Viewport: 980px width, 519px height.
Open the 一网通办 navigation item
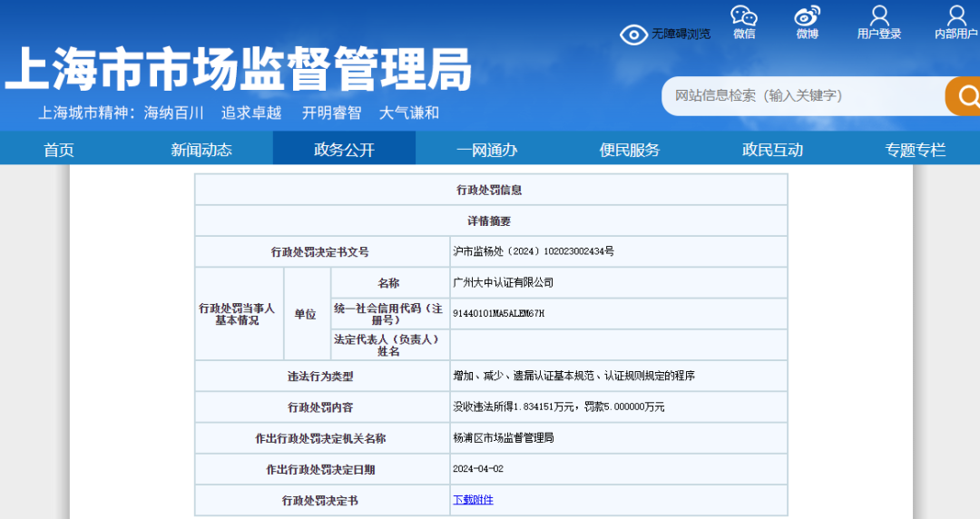pyautogui.click(x=486, y=150)
